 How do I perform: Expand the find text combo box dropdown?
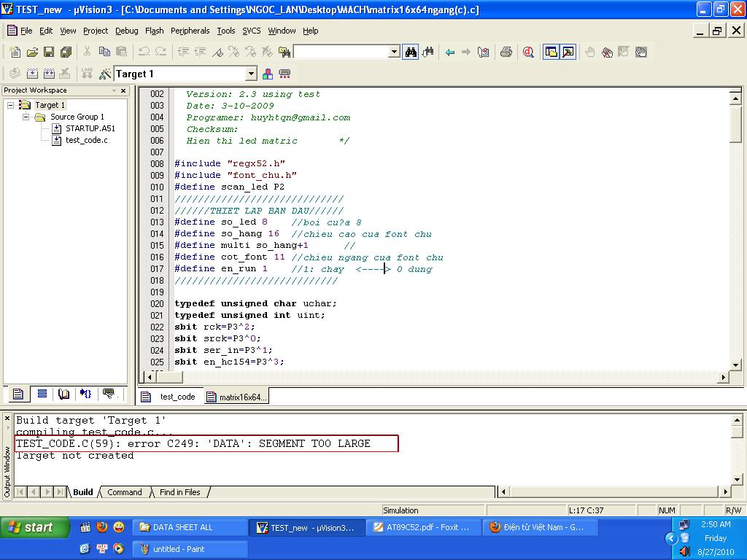394,52
